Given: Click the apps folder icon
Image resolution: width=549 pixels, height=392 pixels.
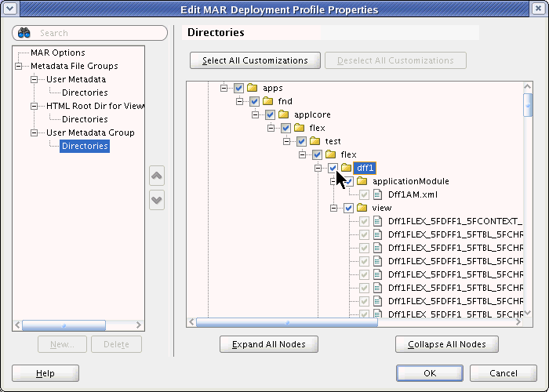Looking at the screenshot, I should click(x=252, y=88).
